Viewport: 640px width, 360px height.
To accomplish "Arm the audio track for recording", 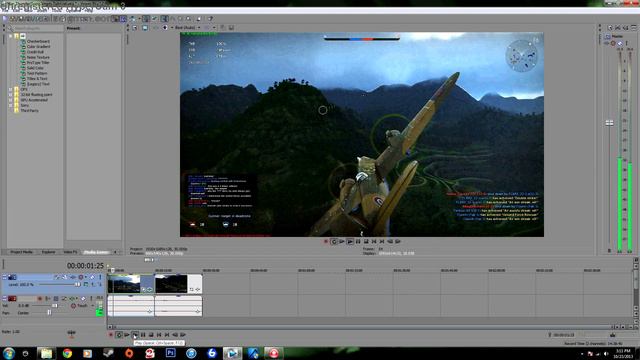I will pyautogui.click(x=40, y=299).
